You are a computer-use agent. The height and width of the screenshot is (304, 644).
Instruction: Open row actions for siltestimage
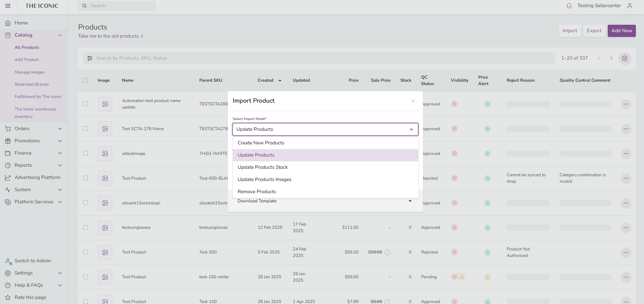click(x=626, y=154)
